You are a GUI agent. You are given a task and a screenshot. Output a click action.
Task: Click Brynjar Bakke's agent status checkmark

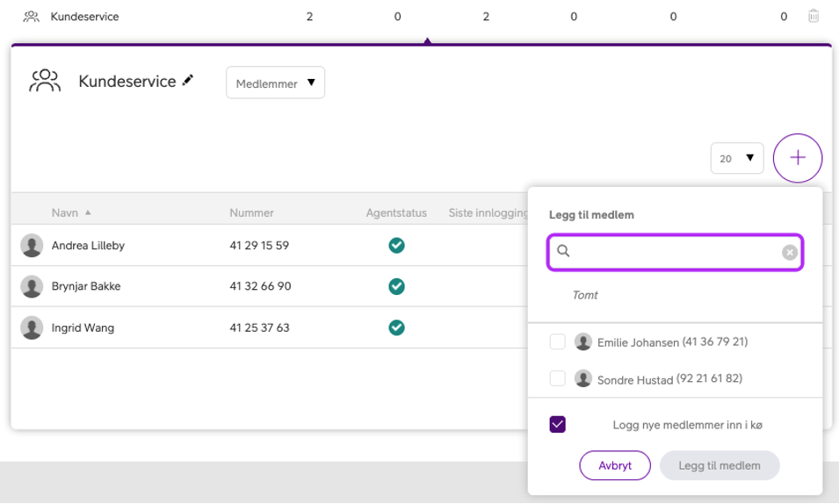pyautogui.click(x=396, y=286)
